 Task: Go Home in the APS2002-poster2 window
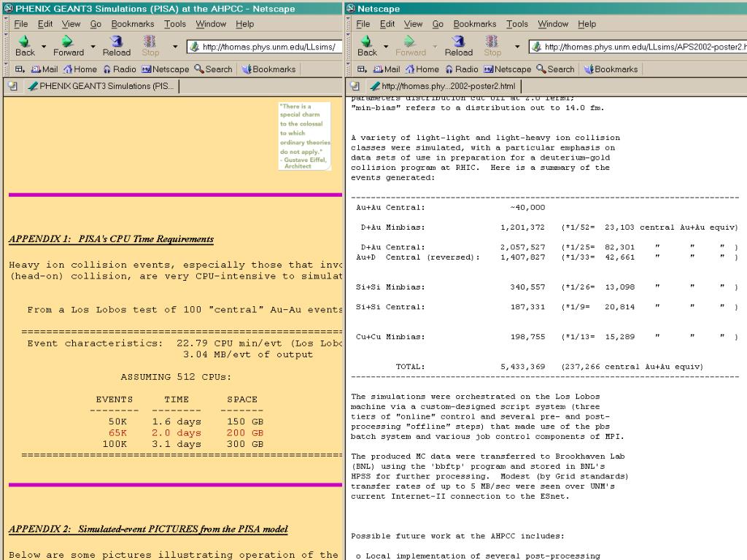coord(422,69)
